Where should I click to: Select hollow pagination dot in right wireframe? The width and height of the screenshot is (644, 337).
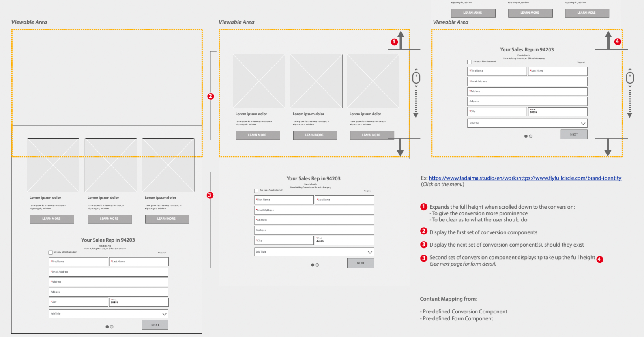tap(530, 136)
